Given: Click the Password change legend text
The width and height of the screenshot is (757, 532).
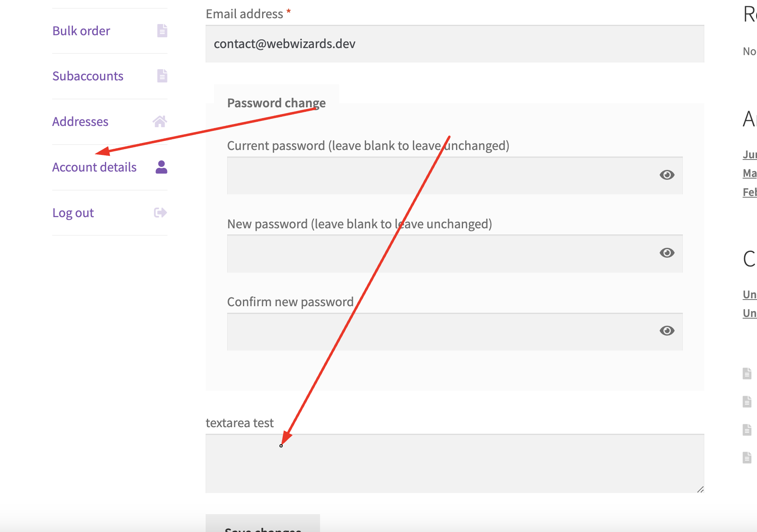Looking at the screenshot, I should pos(277,103).
